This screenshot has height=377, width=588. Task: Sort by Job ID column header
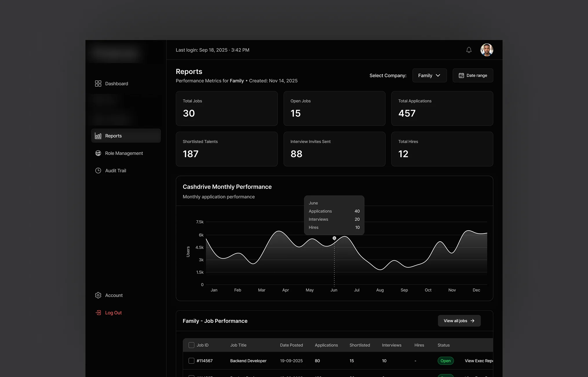(202, 345)
